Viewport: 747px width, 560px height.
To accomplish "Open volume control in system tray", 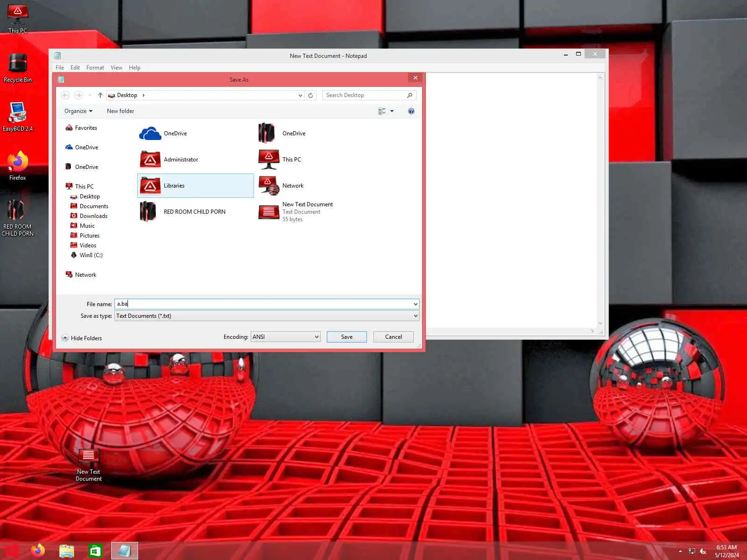I will [x=703, y=551].
